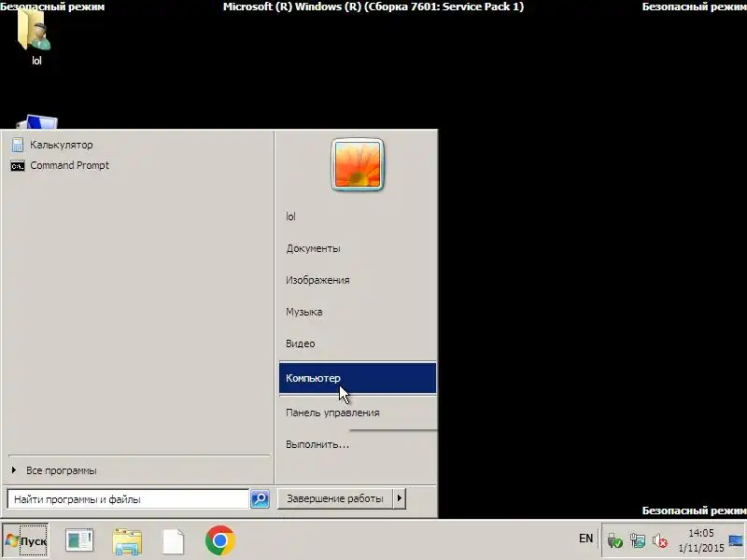Click show desktop icon in tray corner
Screen dimensions: 747x560
tap(736, 540)
